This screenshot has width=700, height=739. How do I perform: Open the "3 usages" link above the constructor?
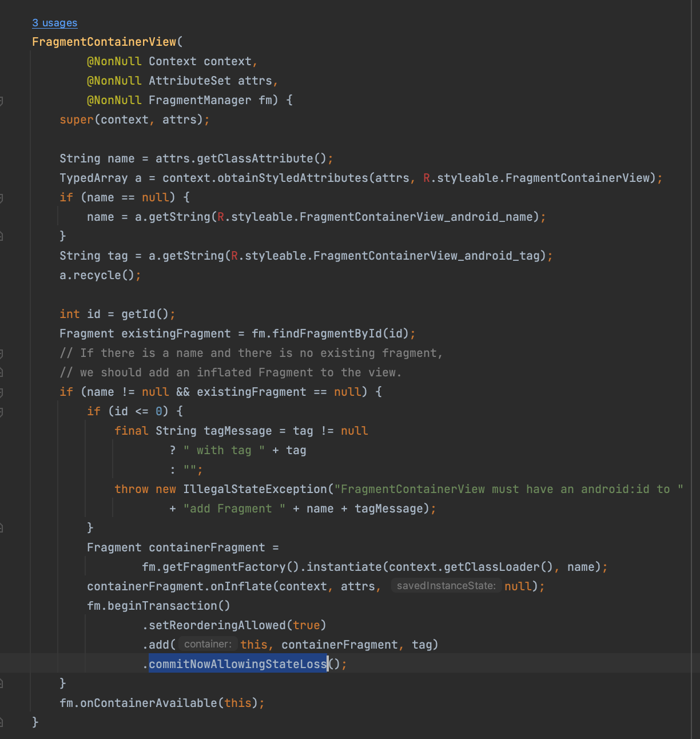point(54,23)
